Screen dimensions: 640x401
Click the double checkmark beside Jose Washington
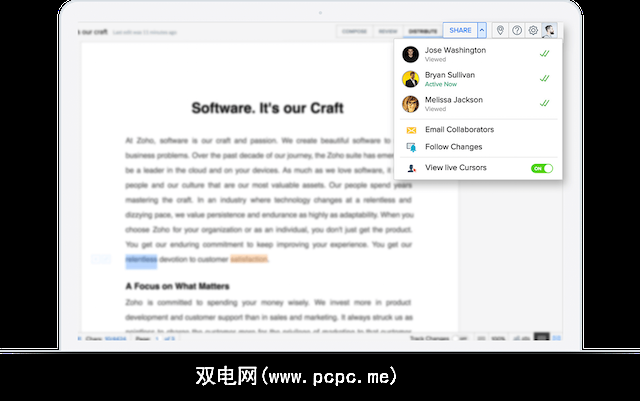(544, 53)
